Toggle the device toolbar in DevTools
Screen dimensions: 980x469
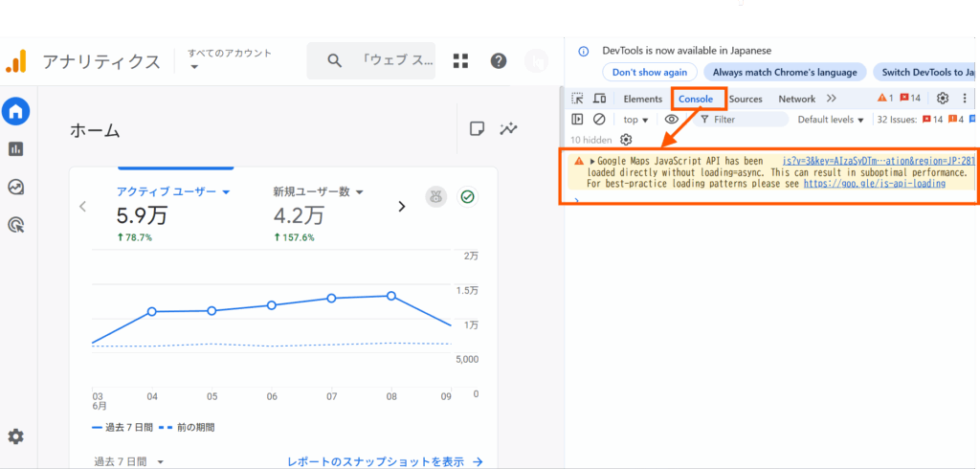[599, 99]
